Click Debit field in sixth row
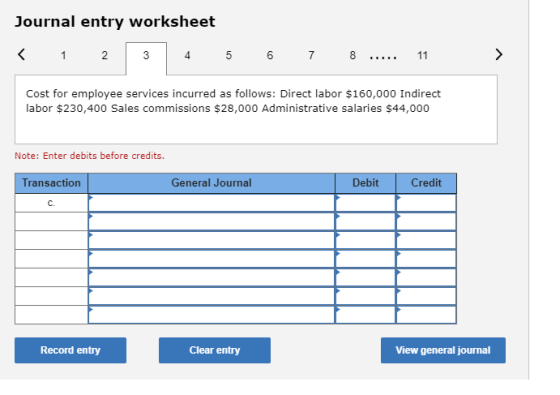560x395 pixels. click(x=365, y=296)
